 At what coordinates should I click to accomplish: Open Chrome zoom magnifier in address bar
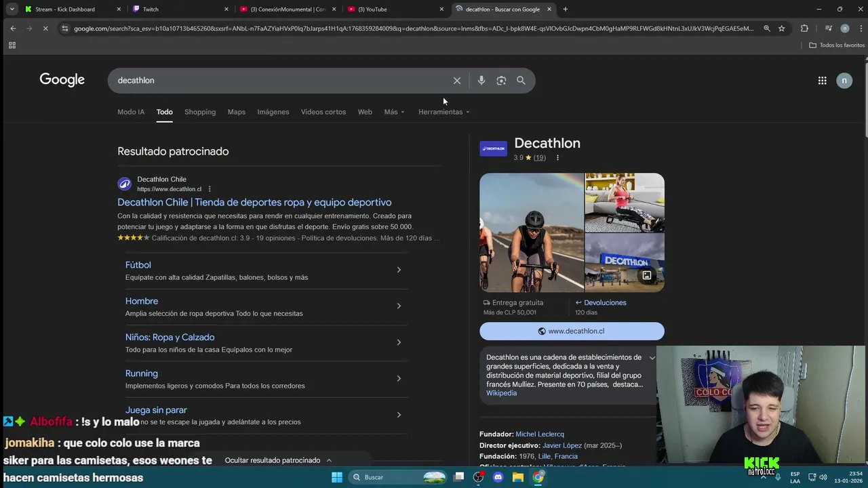[x=767, y=28]
